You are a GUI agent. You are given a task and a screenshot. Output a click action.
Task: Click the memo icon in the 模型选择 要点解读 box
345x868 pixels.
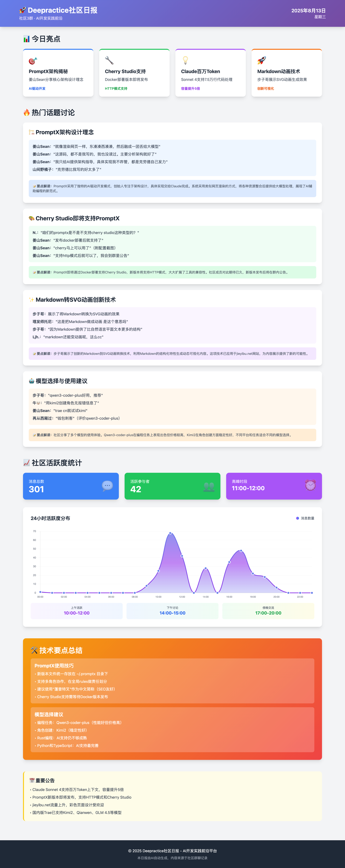(x=34, y=435)
